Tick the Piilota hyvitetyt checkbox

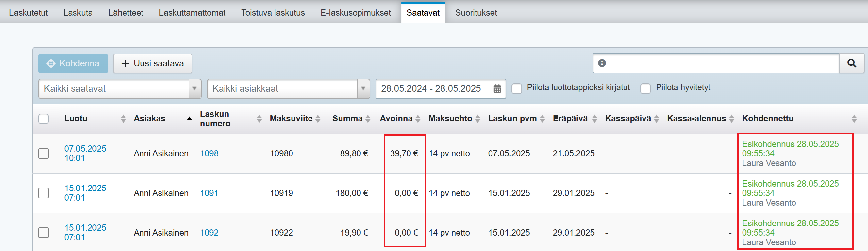tap(645, 89)
